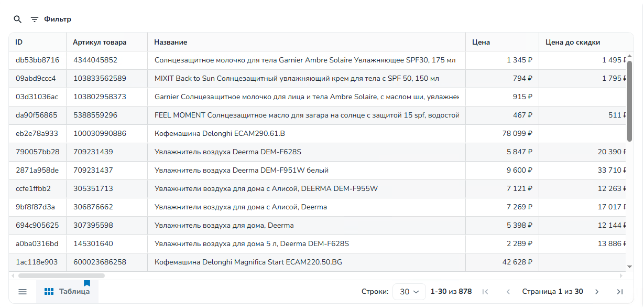Go to the next page arrow
Viewport: 644px width, 308px height.
pyautogui.click(x=596, y=292)
